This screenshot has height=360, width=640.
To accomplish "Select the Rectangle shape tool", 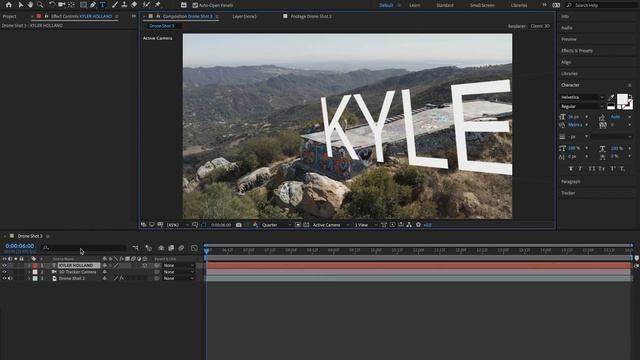I will pyautogui.click(x=83, y=5).
